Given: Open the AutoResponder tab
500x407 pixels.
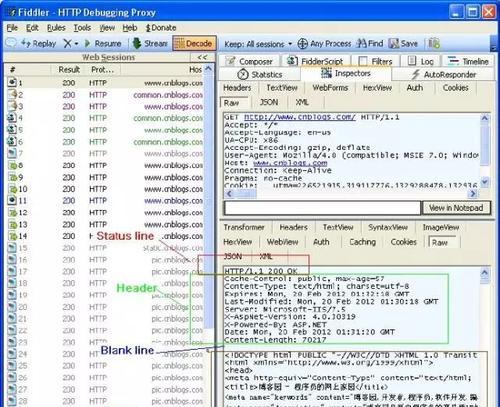Looking at the screenshot, I should pos(443,74).
